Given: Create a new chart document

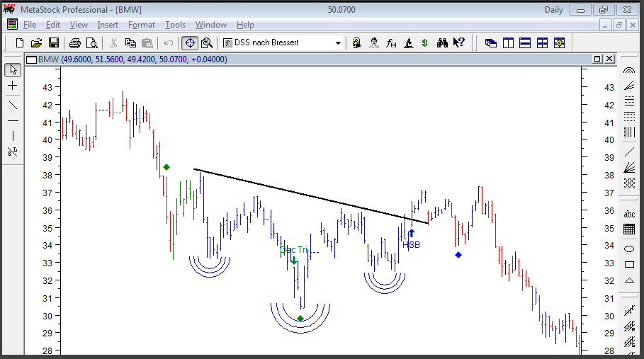Looking at the screenshot, I should point(19,42).
